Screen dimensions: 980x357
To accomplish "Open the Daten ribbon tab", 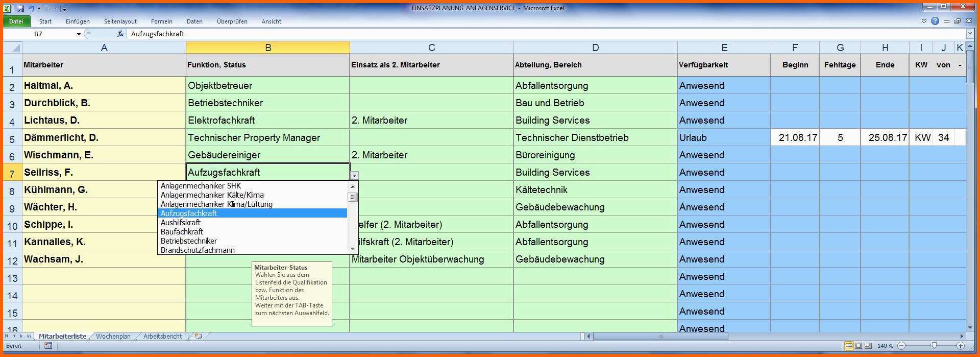I will click(194, 21).
